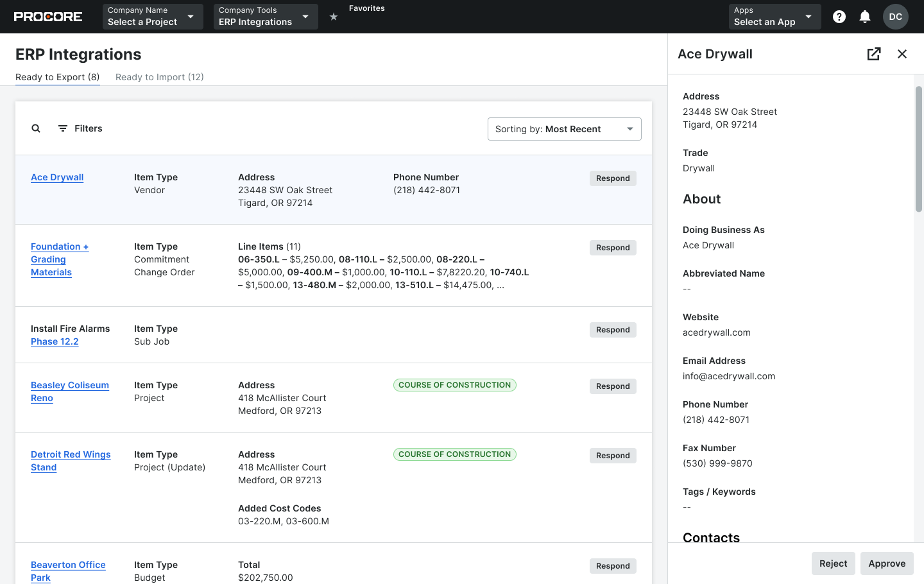924x584 pixels.
Task: Click the Commitment Change Order item type
Action: [x=164, y=266]
